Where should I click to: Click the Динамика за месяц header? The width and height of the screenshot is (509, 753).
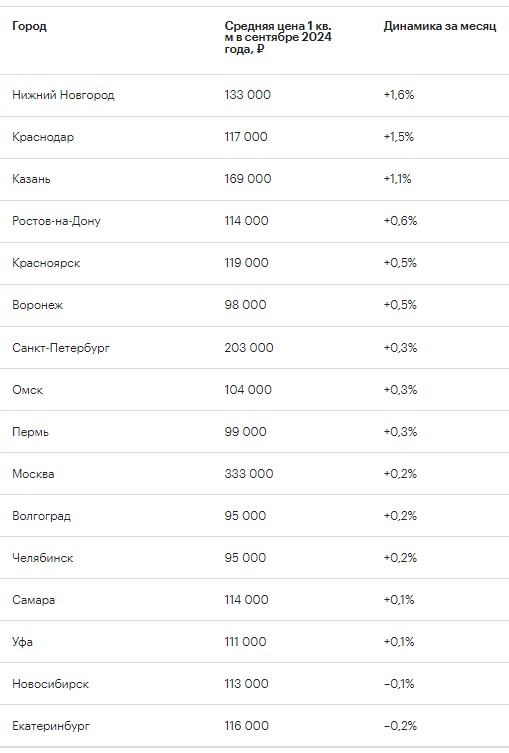pyautogui.click(x=439, y=26)
